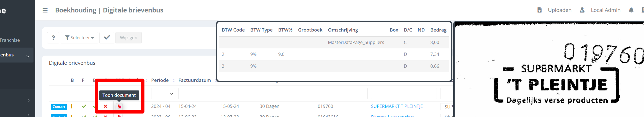Open the SUPERMARKT T PLEINTJE supplier link
This screenshot has height=117, width=644.
(x=397, y=106)
